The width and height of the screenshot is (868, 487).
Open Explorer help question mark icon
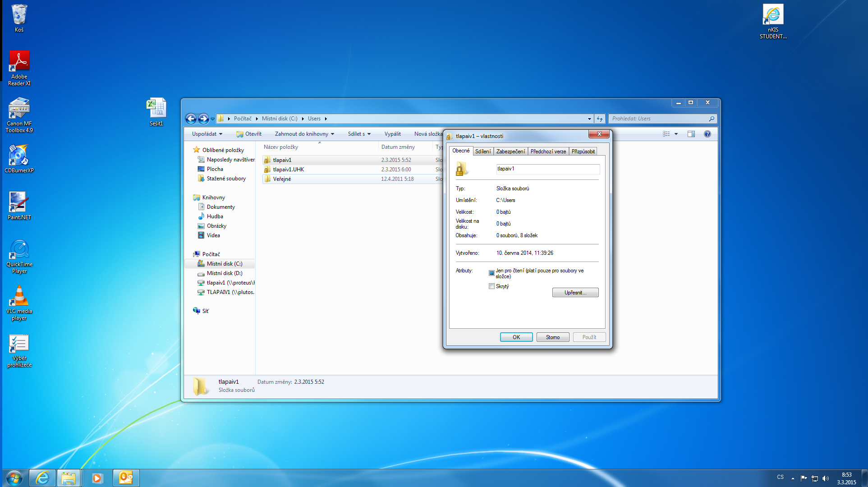pyautogui.click(x=707, y=134)
